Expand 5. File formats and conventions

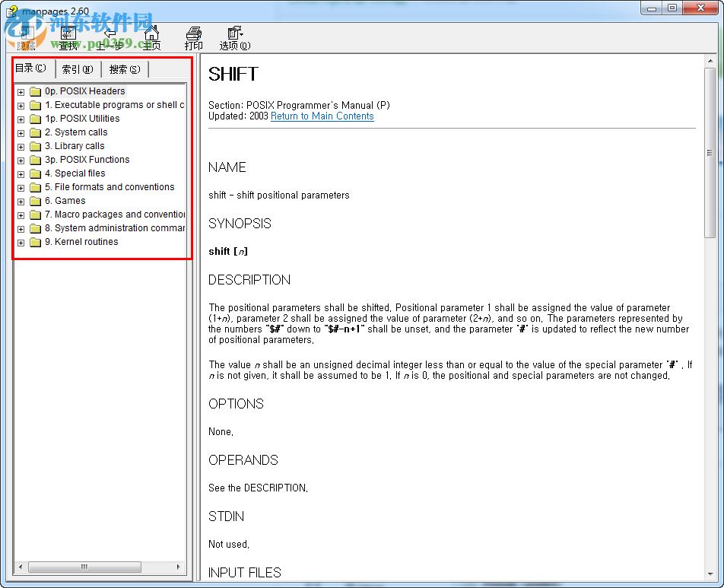pos(21,187)
